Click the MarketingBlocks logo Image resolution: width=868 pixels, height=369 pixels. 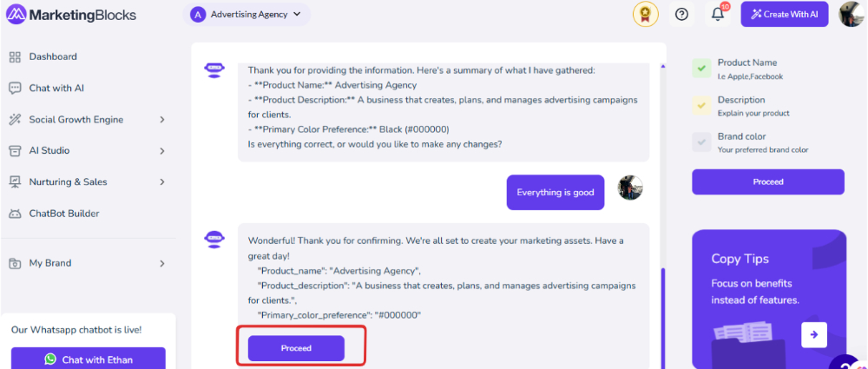[71, 15]
